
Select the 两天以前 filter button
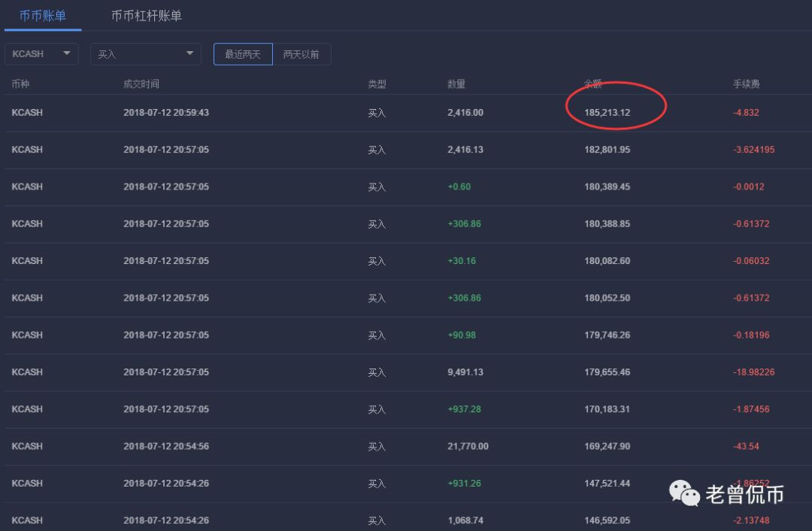tap(301, 53)
